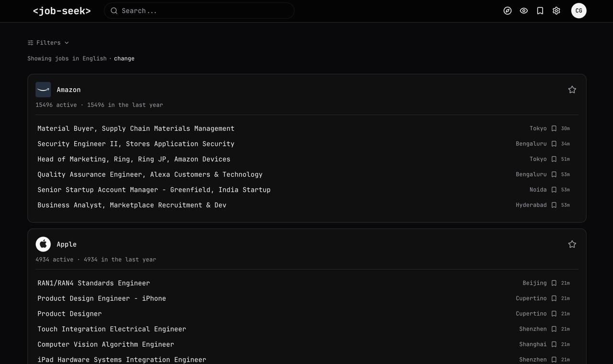This screenshot has width=613, height=364.
Task: Click Hyderabad location label
Action: pyautogui.click(x=531, y=205)
